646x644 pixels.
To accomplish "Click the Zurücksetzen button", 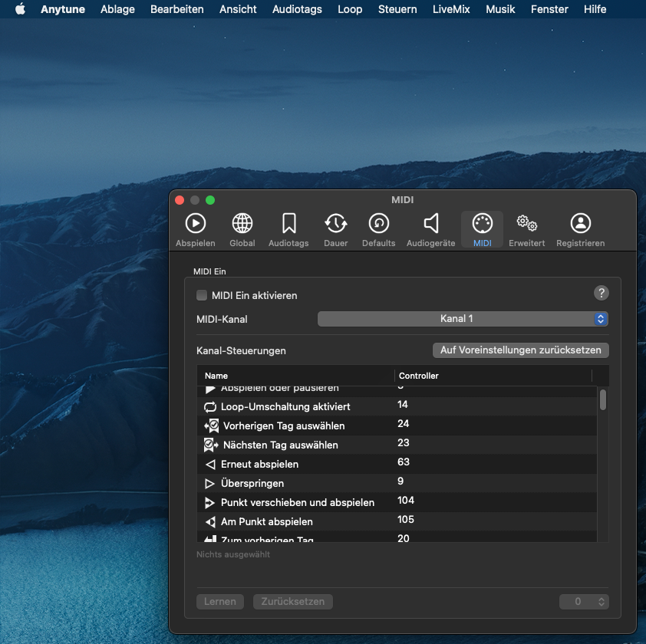I will [x=293, y=602].
